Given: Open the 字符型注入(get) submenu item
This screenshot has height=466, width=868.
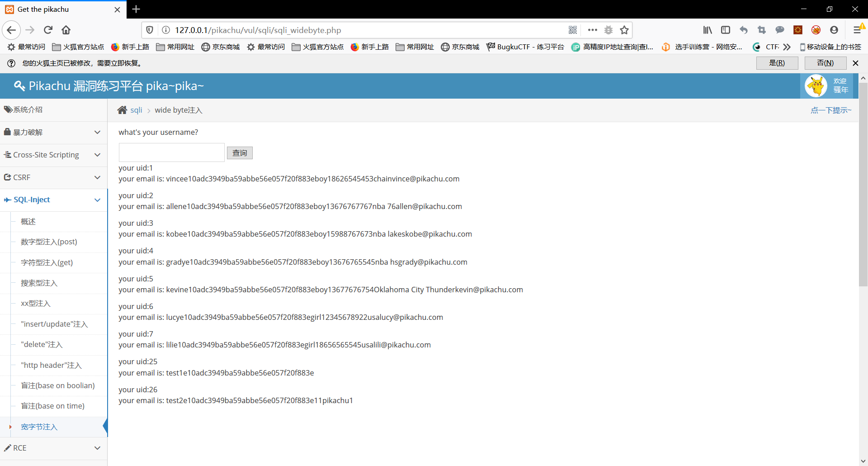Looking at the screenshot, I should click(x=47, y=262).
